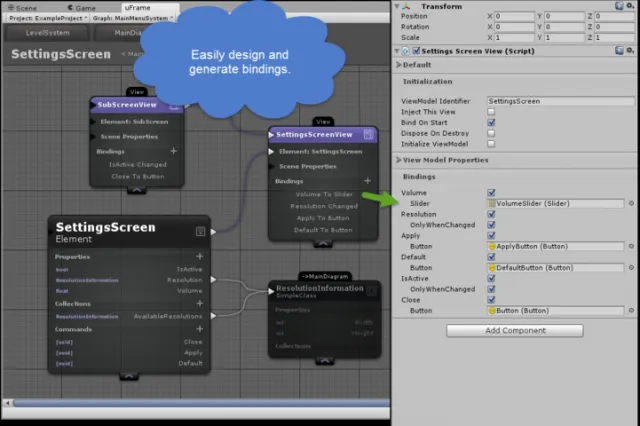Uncheck the Bind On Start checkbox
640x426 pixels.
tap(491, 122)
